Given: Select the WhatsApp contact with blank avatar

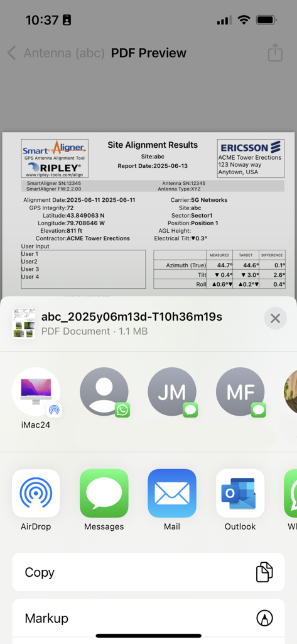Looking at the screenshot, I should pyautogui.click(x=104, y=392).
